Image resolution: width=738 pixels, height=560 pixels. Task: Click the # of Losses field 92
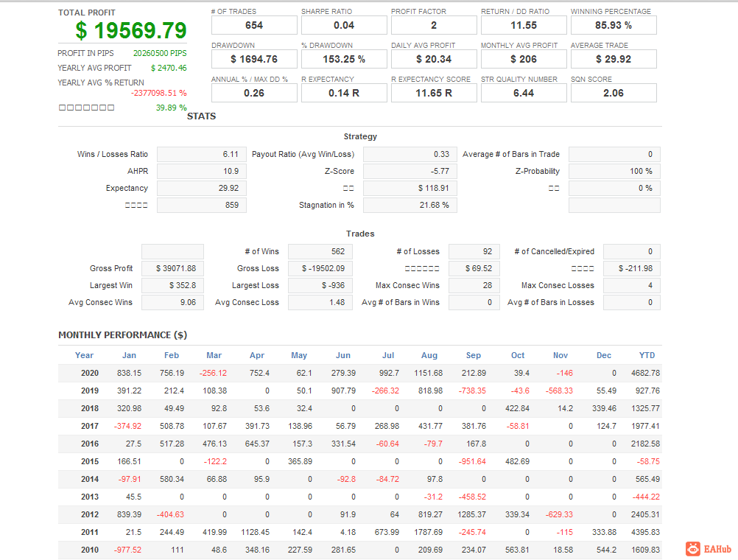pyautogui.click(x=474, y=251)
